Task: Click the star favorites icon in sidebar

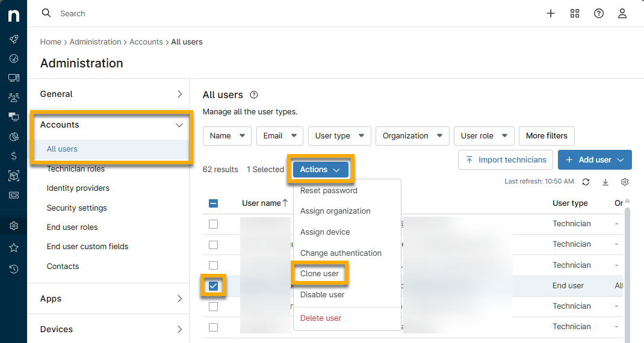Action: tap(13, 247)
